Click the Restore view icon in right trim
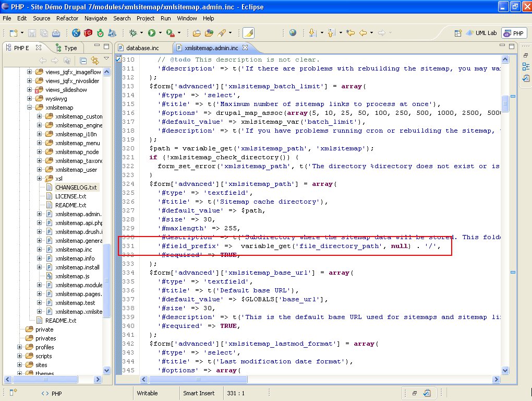The height and width of the screenshot is (401, 532). [x=526, y=55]
